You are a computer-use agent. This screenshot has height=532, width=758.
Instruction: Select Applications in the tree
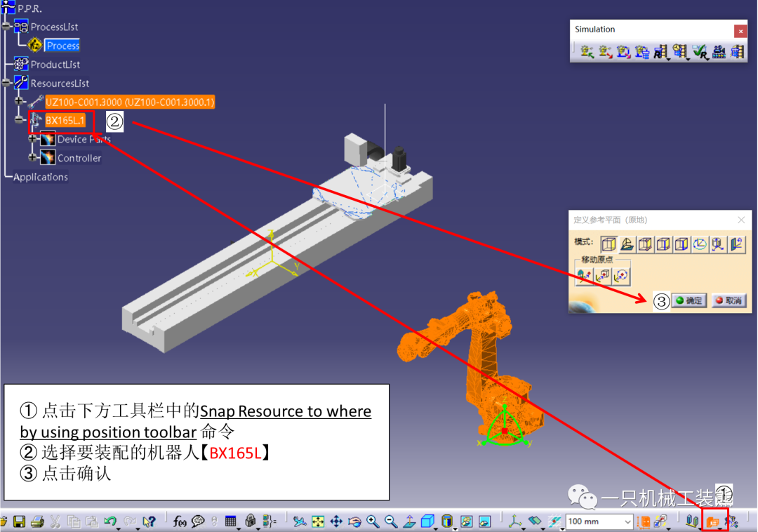[41, 177]
